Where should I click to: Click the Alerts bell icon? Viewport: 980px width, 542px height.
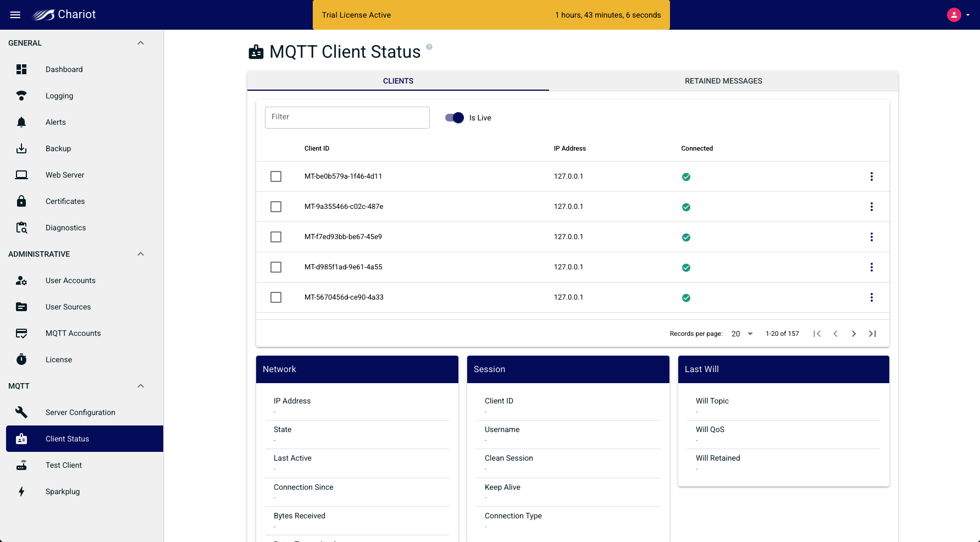[x=21, y=122]
